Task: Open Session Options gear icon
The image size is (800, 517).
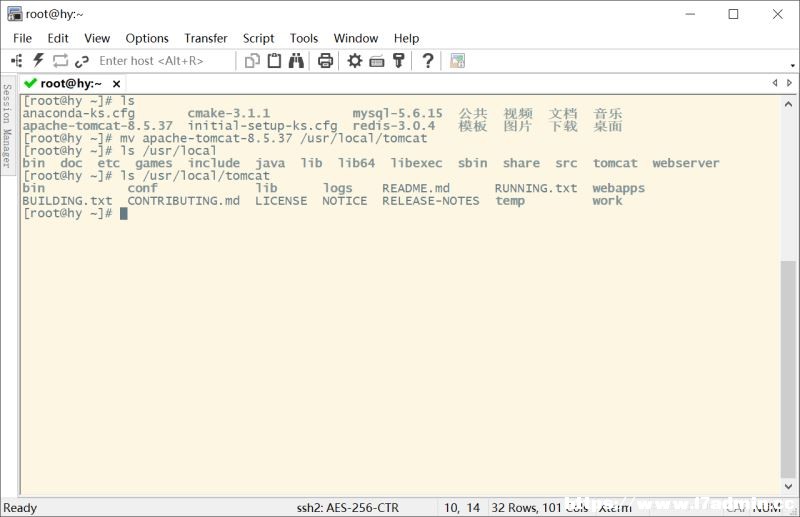Action: pos(355,61)
